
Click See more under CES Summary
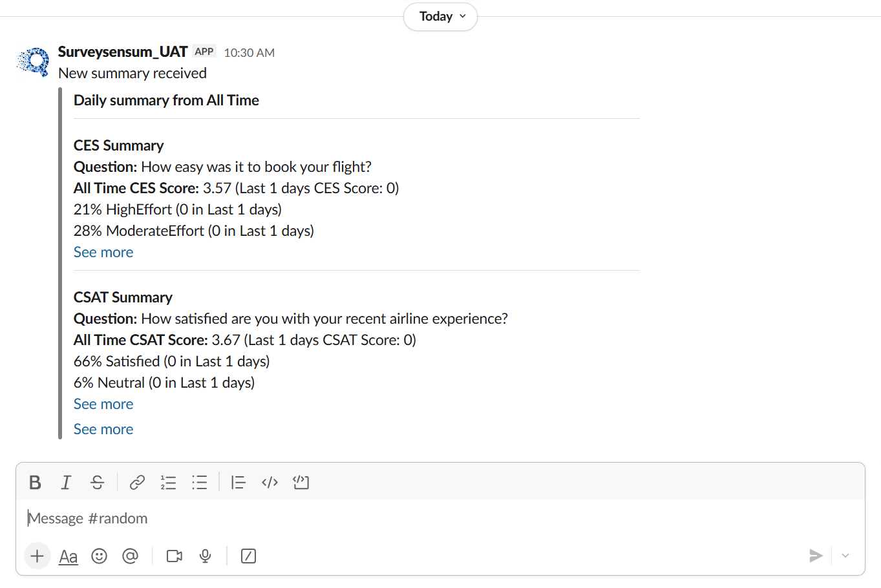tap(103, 252)
